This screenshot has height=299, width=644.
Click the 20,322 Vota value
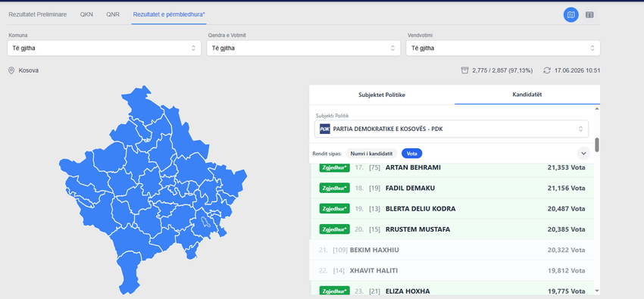(x=566, y=250)
